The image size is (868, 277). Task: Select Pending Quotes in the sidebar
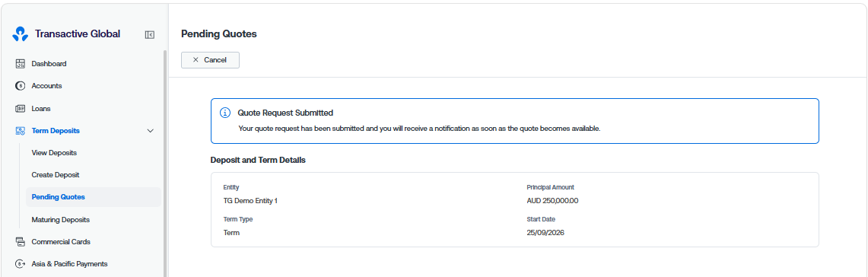pos(93,196)
